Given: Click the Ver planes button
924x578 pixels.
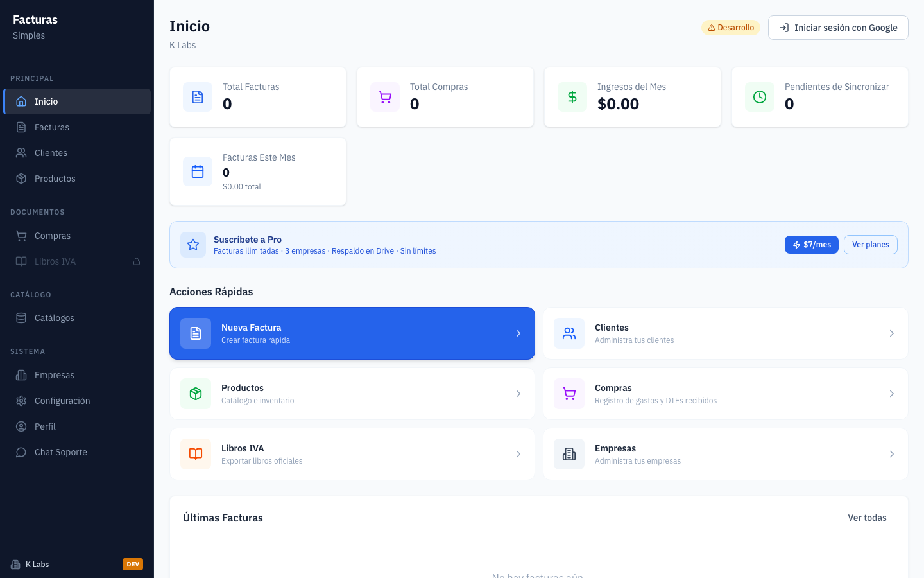Looking at the screenshot, I should pos(871,245).
